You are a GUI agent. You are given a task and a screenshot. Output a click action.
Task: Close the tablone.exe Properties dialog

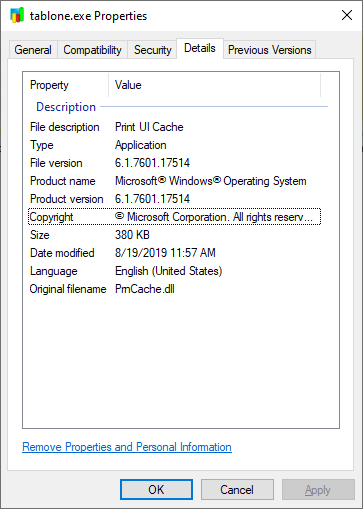click(347, 15)
